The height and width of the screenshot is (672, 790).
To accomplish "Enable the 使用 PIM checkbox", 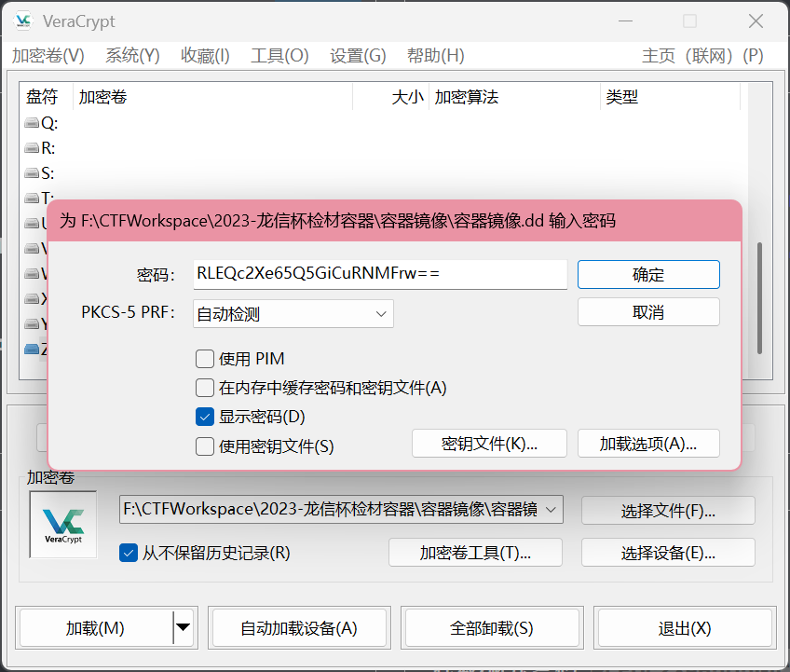I will 205,359.
